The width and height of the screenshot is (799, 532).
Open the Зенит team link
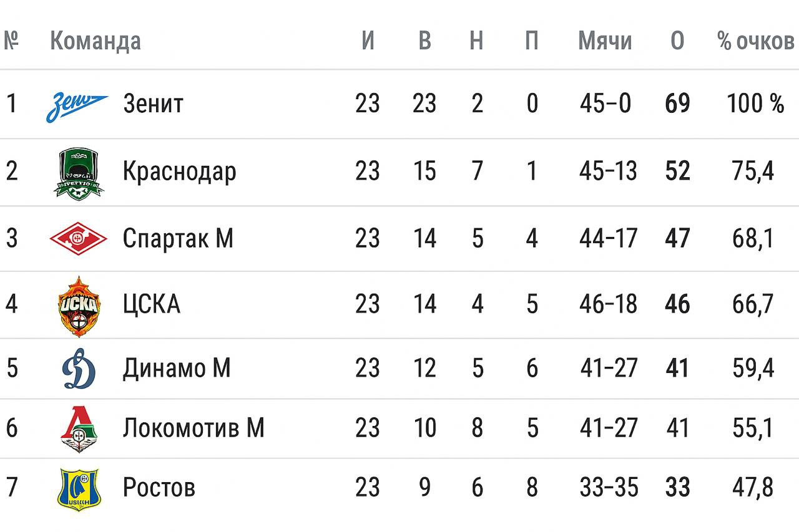pyautogui.click(x=153, y=104)
